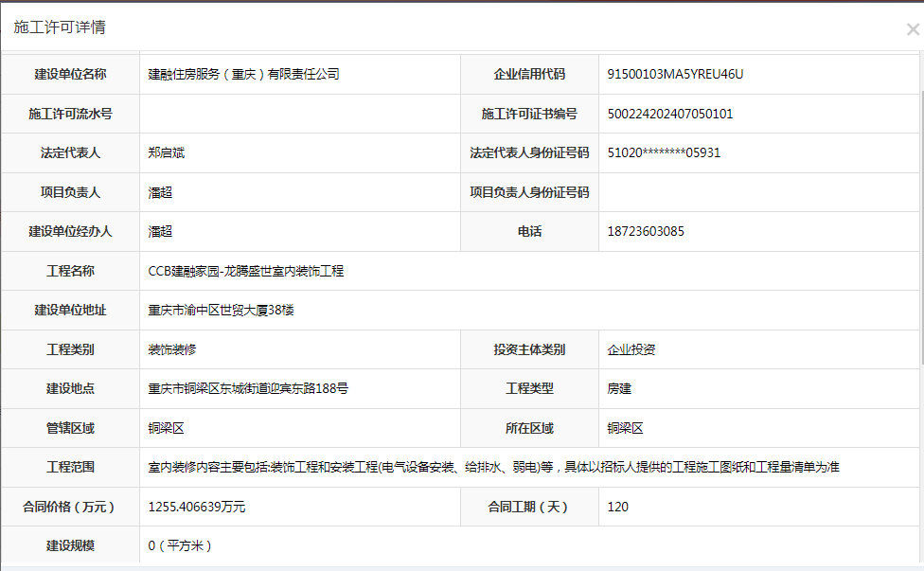This screenshot has width=924, height=571.
Task: Click the 企业投资 investment type value
Action: (x=631, y=349)
